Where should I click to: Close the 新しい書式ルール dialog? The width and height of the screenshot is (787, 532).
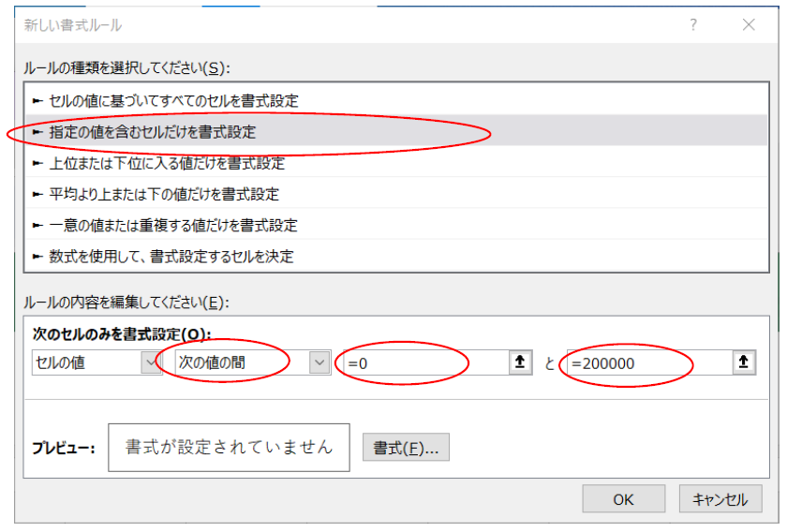click(748, 25)
